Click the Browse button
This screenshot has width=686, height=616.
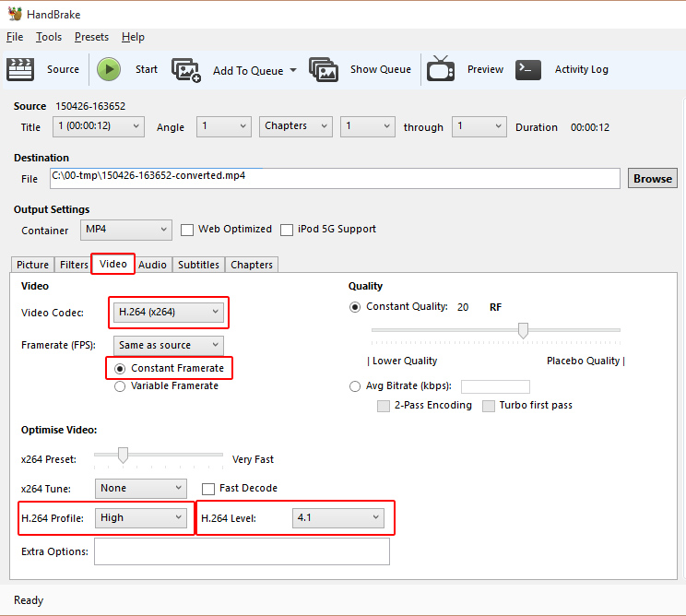[652, 179]
